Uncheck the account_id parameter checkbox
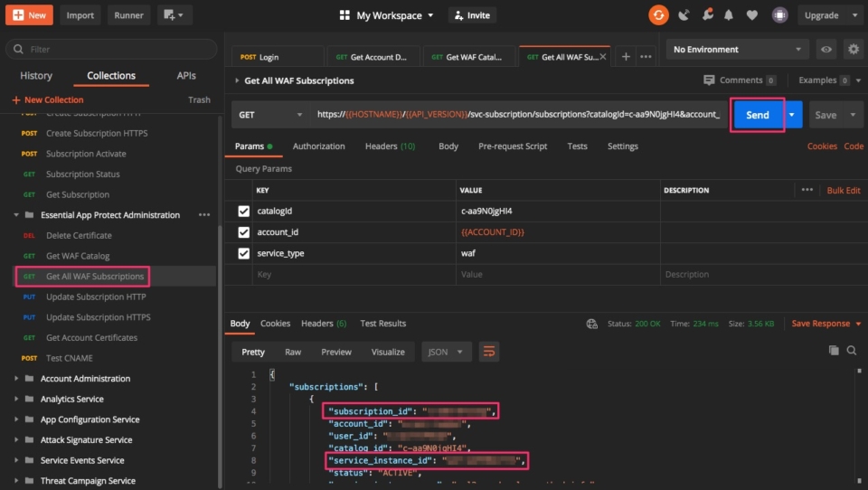This screenshot has width=868, height=490. tap(243, 232)
